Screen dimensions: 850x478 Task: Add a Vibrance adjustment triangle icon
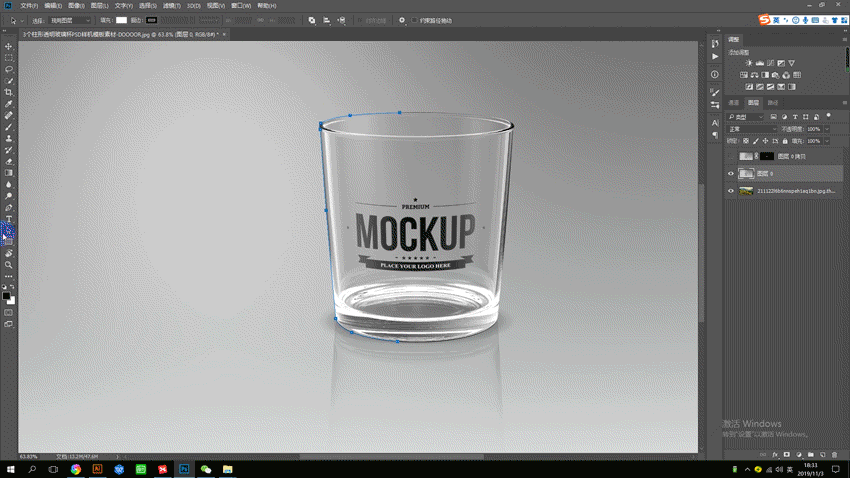tap(791, 63)
